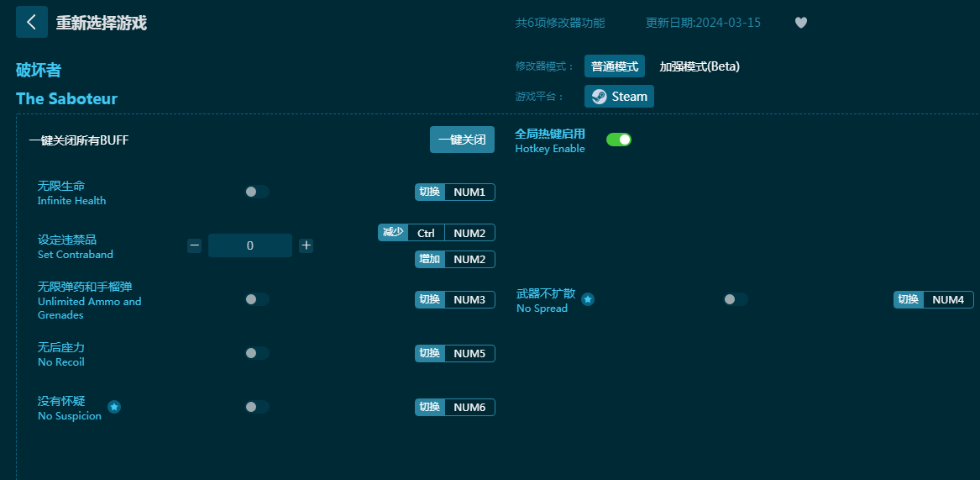
Task: Switch on the No Suspicion toggle
Action: (256, 407)
